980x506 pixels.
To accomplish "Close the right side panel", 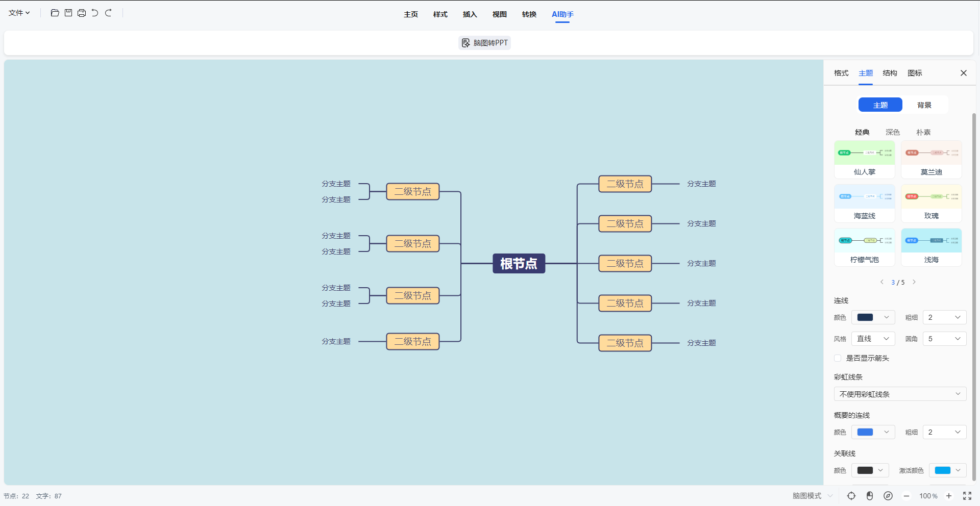I will click(964, 73).
